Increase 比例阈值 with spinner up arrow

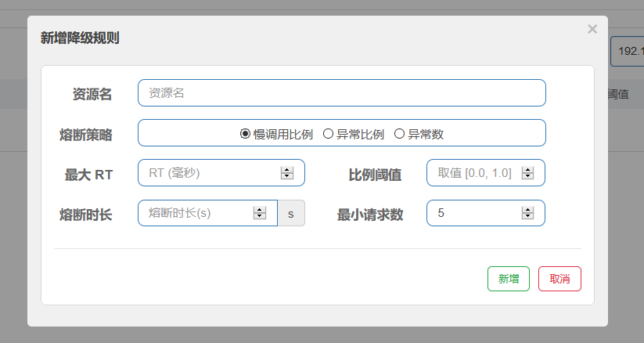[x=528, y=170]
